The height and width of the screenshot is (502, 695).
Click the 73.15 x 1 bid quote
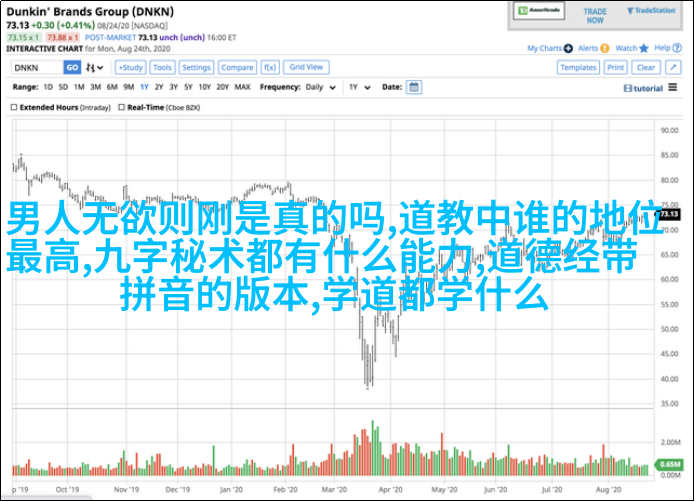tap(23, 38)
